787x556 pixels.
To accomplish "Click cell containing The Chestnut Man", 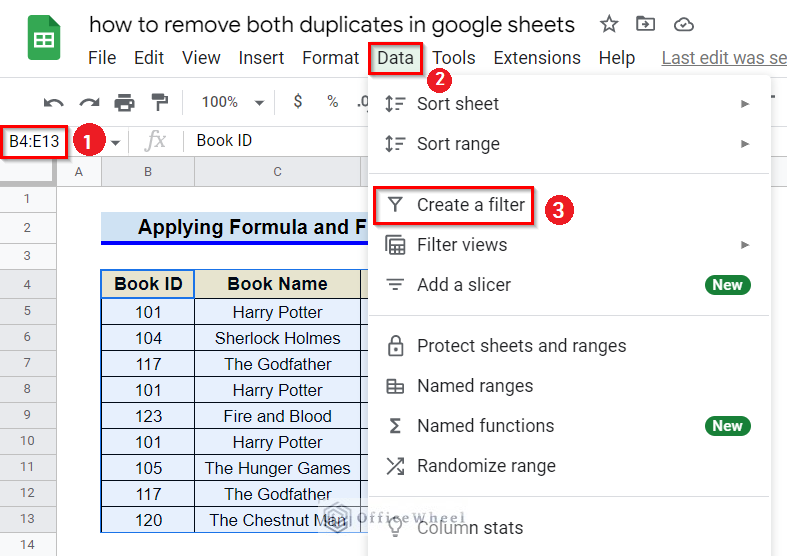I will [x=277, y=520].
